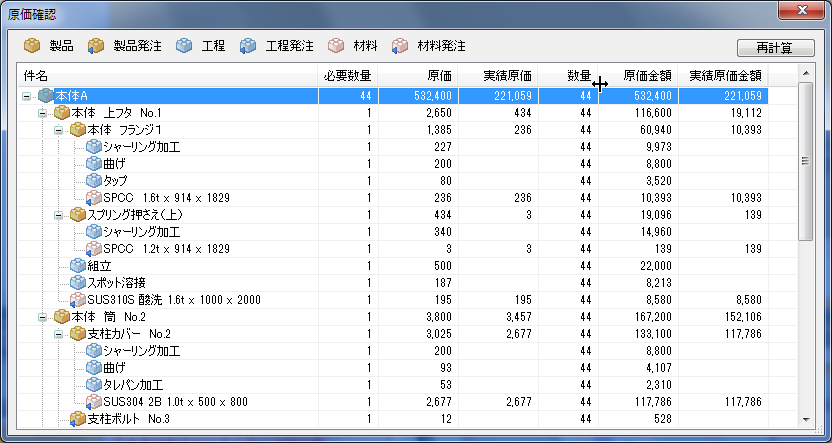Screen dimensions: 832x443
Task: Collapse the 本体 上フタ No.1 node
Action: click(x=42, y=113)
